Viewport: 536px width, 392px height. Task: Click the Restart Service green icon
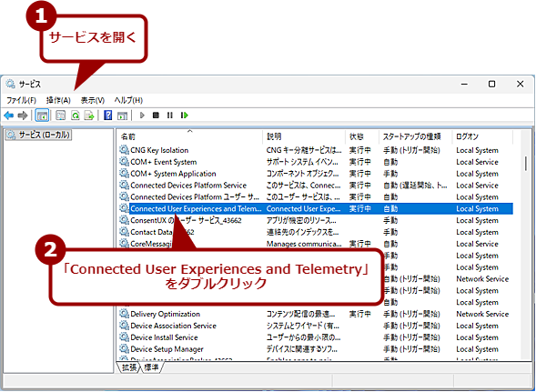click(x=185, y=116)
